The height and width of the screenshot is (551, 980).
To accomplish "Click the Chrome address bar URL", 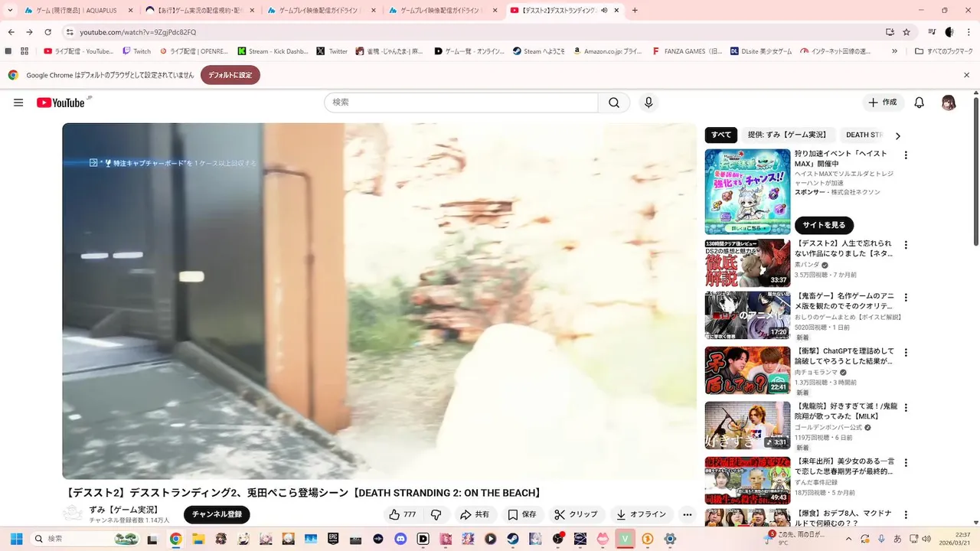I will 138,32.
